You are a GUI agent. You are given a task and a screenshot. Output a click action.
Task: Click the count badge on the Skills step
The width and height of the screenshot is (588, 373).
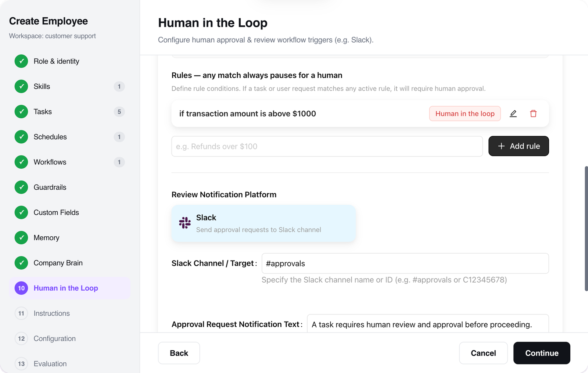119,86
